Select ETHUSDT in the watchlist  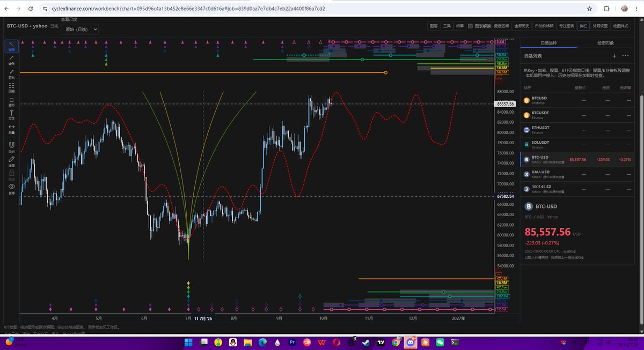577,129
